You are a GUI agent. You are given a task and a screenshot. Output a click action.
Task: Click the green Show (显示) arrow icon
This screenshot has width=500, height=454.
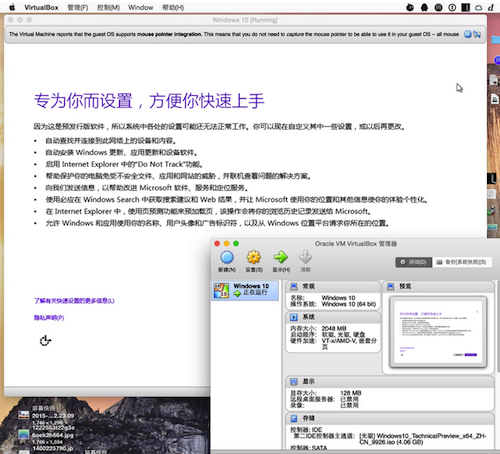[x=281, y=258]
